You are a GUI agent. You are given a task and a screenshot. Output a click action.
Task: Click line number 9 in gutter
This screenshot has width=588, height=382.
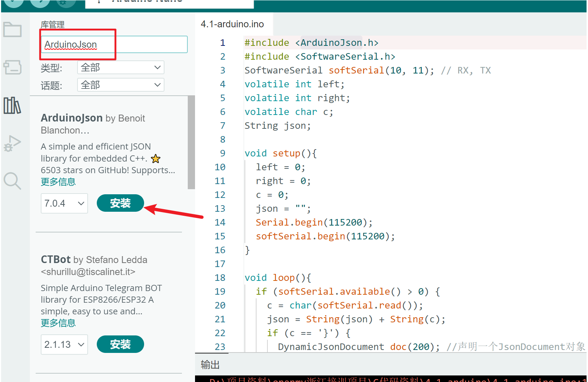223,153
